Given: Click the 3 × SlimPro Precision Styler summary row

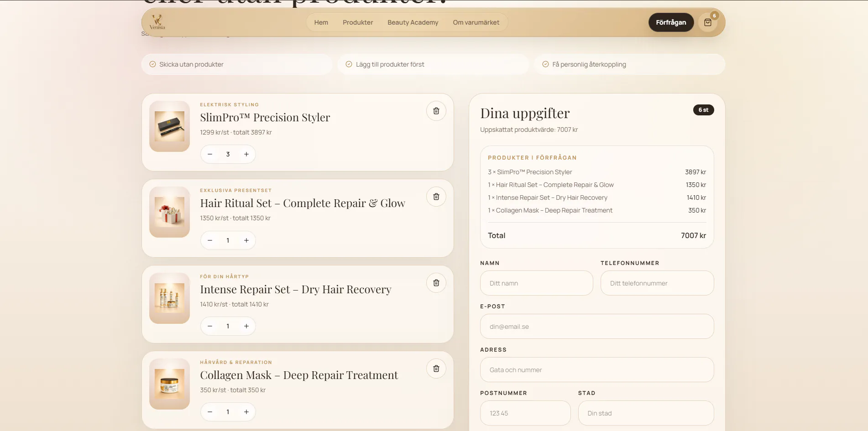Looking at the screenshot, I should 597,172.
